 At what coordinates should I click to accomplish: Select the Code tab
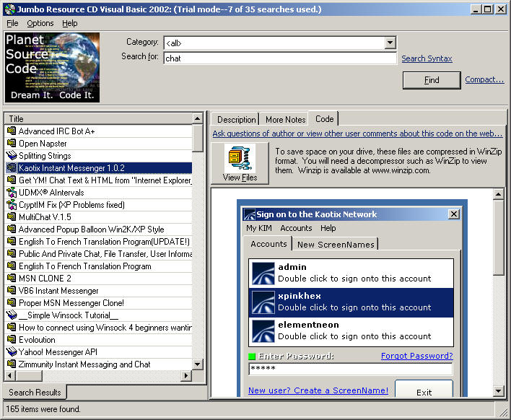[324, 119]
